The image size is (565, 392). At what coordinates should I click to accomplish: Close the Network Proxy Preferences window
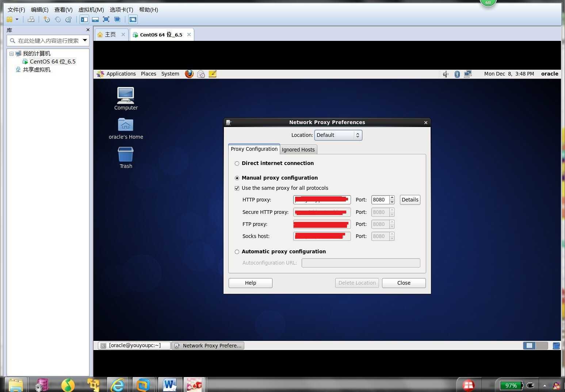click(425, 123)
